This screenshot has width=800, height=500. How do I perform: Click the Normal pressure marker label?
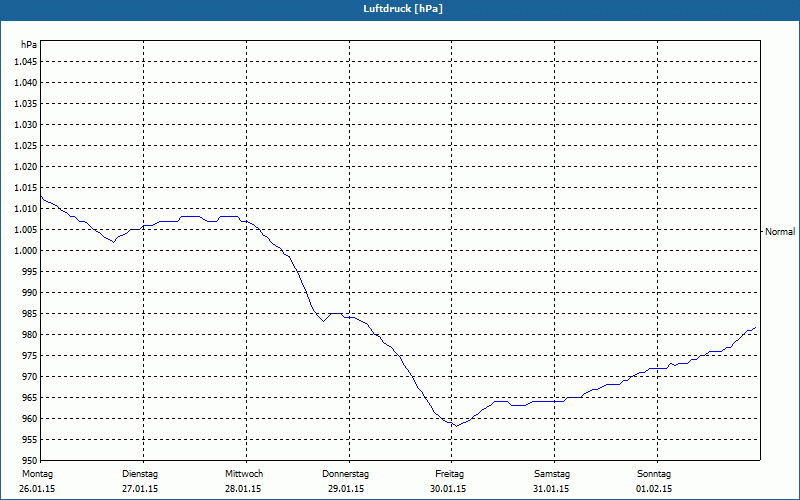tap(780, 232)
